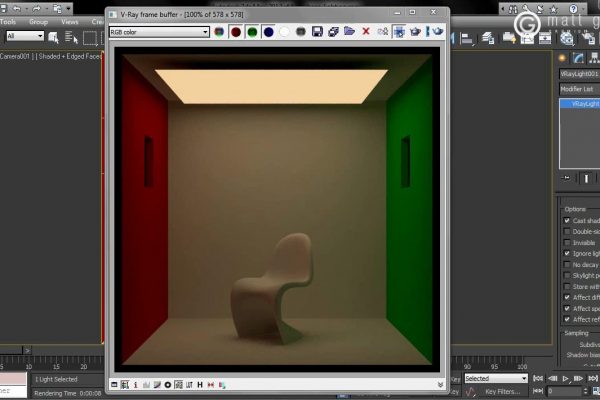Toggle the LUT correction button
This screenshot has height=400, width=600.
click(x=189, y=385)
